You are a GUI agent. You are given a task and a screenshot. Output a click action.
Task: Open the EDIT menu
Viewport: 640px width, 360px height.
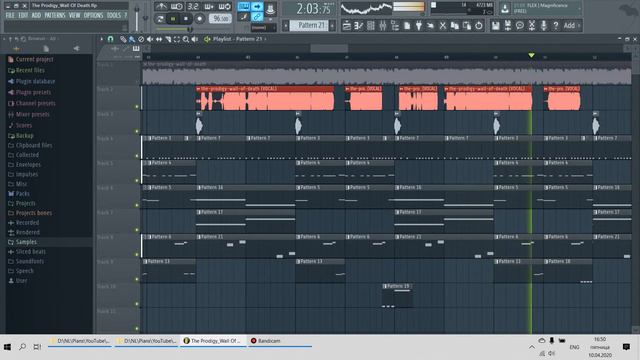coord(23,16)
